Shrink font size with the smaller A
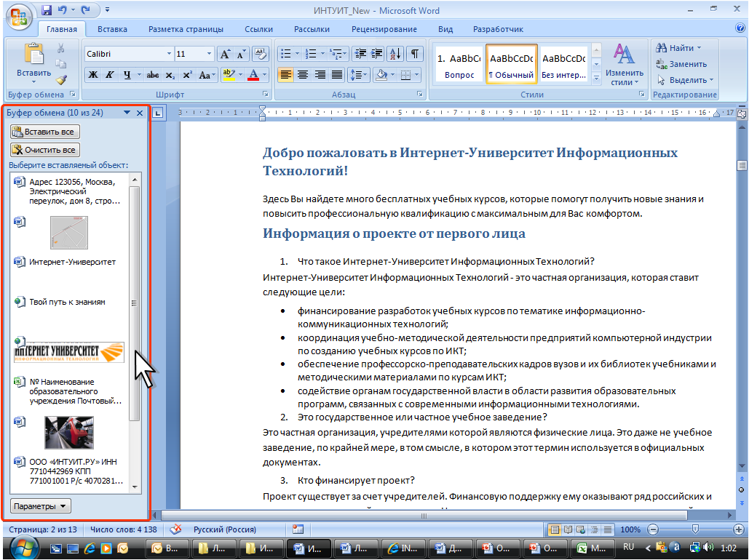 pyautogui.click(x=241, y=54)
